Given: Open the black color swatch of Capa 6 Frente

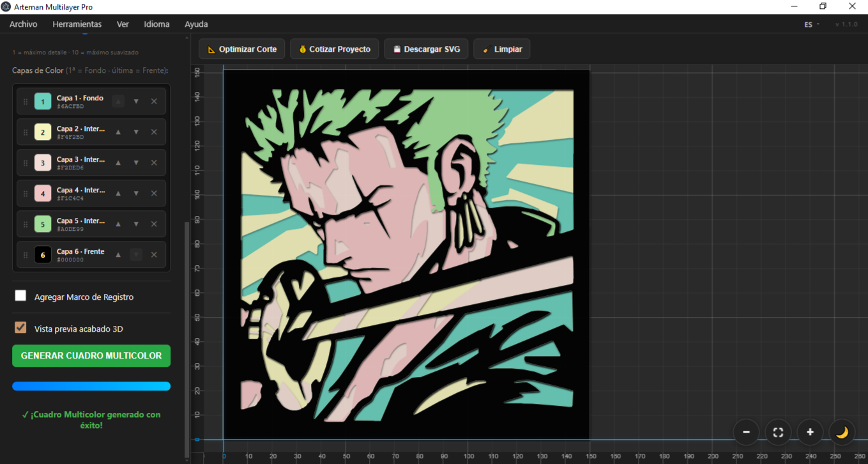Looking at the screenshot, I should (x=43, y=254).
